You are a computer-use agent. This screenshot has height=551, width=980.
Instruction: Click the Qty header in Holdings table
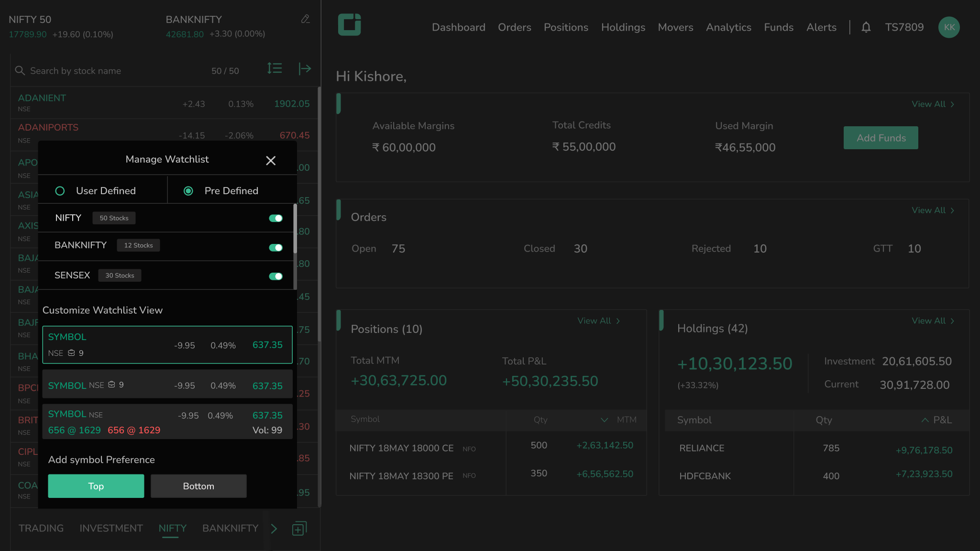pos(824,420)
